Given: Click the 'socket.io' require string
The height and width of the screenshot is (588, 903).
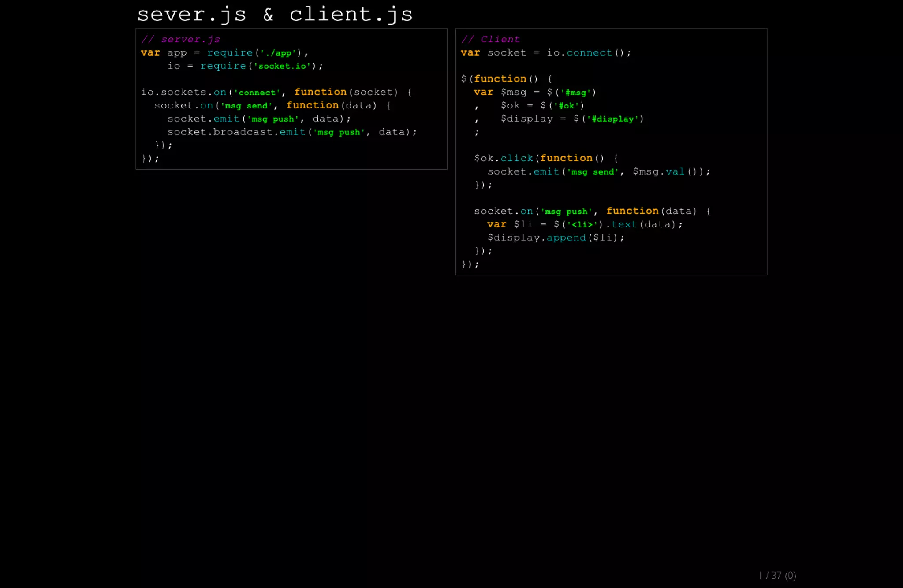Looking at the screenshot, I should tap(282, 66).
